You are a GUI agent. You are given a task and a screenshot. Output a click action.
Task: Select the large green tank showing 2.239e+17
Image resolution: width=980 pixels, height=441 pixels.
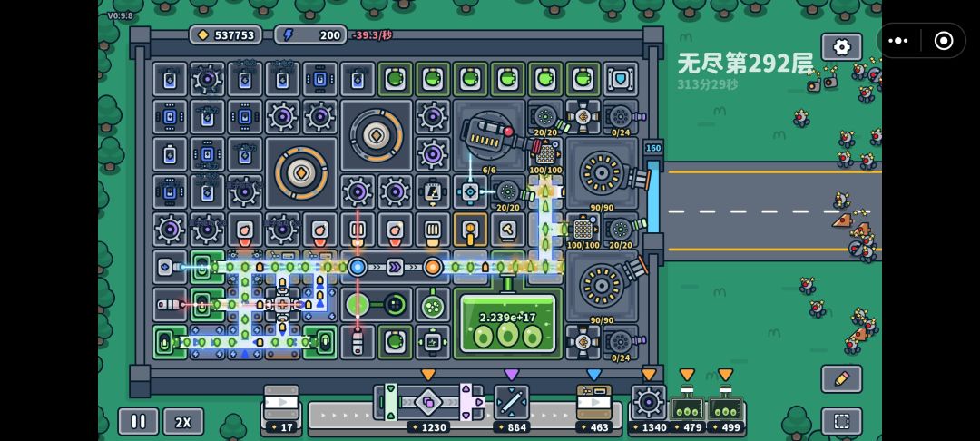pyautogui.click(x=507, y=324)
